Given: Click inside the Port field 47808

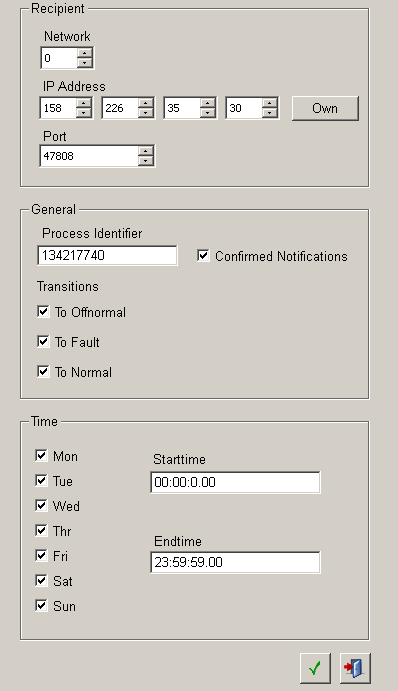Looking at the screenshot, I should click(89, 156).
